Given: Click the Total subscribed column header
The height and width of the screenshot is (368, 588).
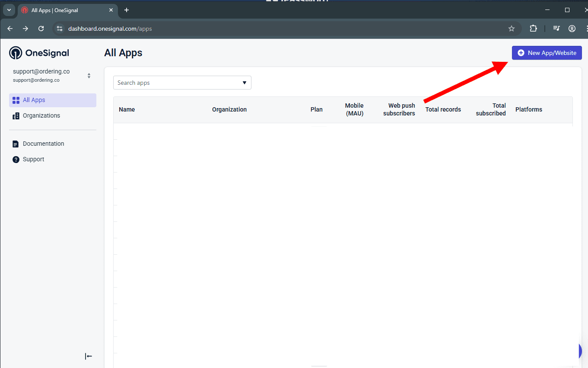Looking at the screenshot, I should pyautogui.click(x=490, y=109).
